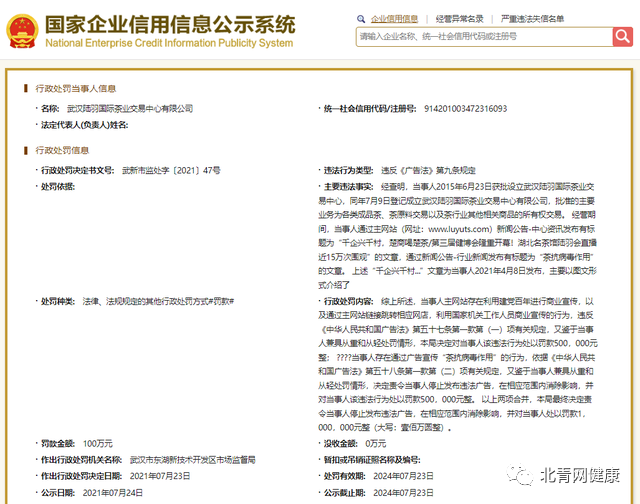Click the 国家企业信用信息公示系统 title
Viewport: 640px width, 504px height.
coord(170,24)
